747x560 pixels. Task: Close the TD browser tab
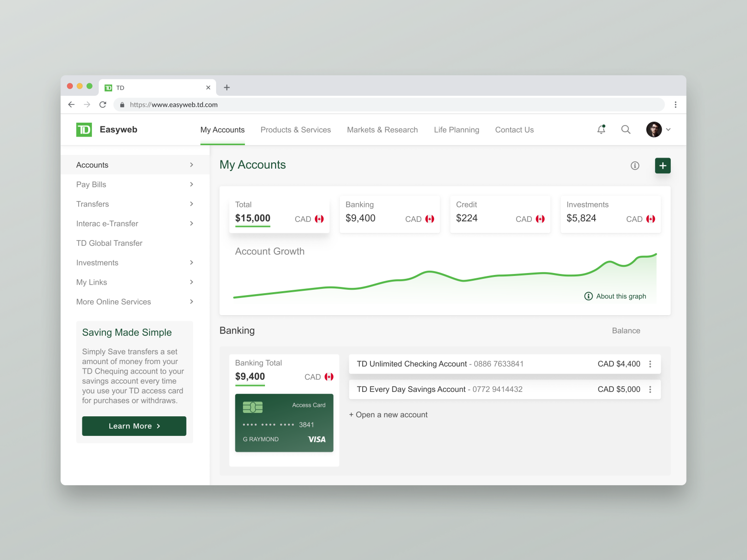pyautogui.click(x=208, y=88)
